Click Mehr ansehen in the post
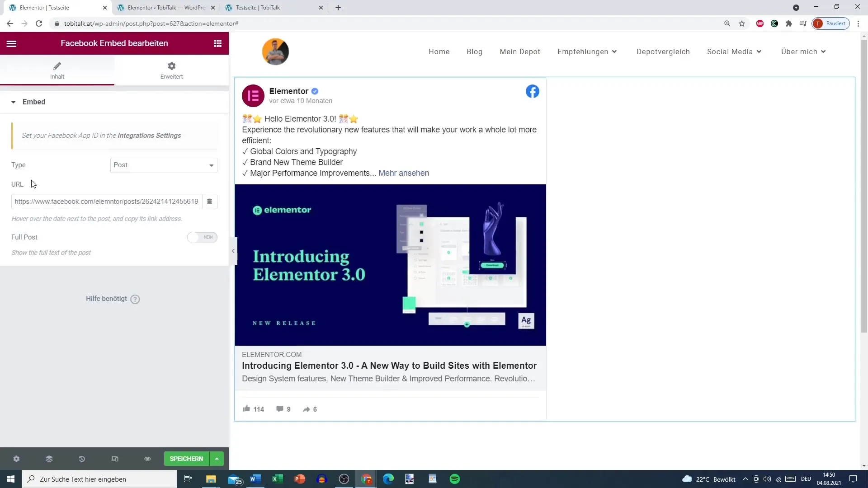This screenshot has width=868, height=488. [x=404, y=173]
